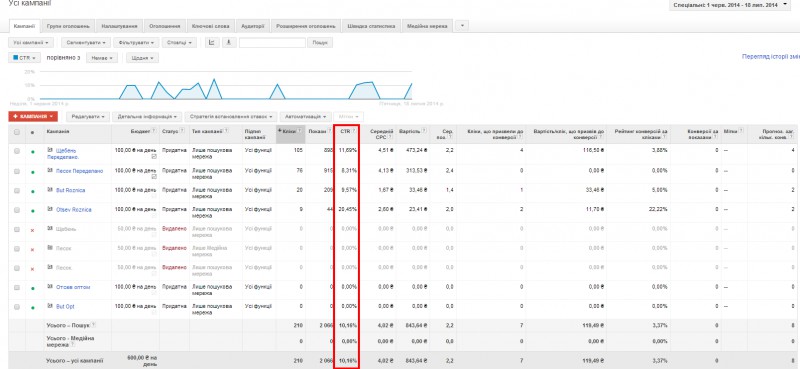Screen dimensions: 800x369
Task: Open the Немає comparison metric dropdown
Action: pos(102,58)
